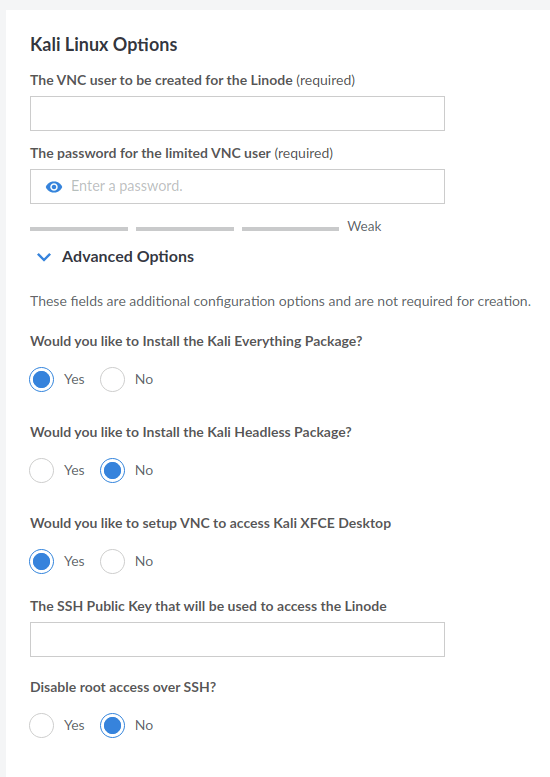550x777 pixels.
Task: Set Disable root access over SSH to Yes
Action: [x=42, y=725]
